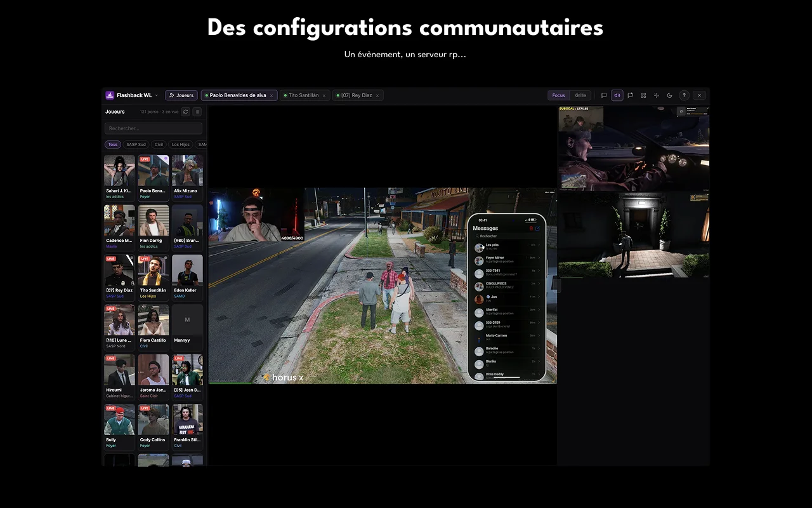Select the Grille view mode

point(580,95)
